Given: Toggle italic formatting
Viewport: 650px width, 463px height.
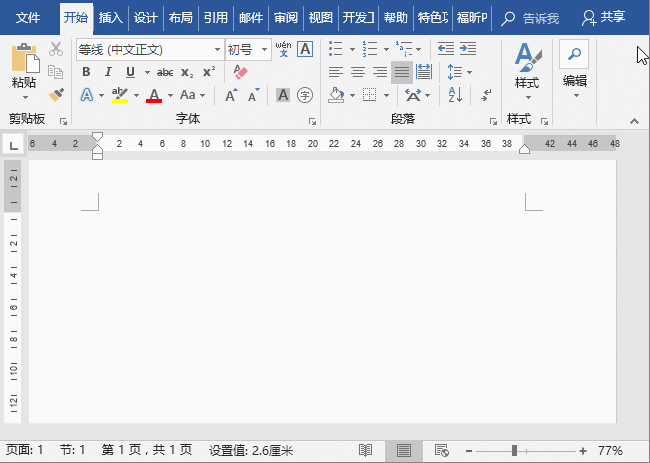Looking at the screenshot, I should tap(108, 72).
